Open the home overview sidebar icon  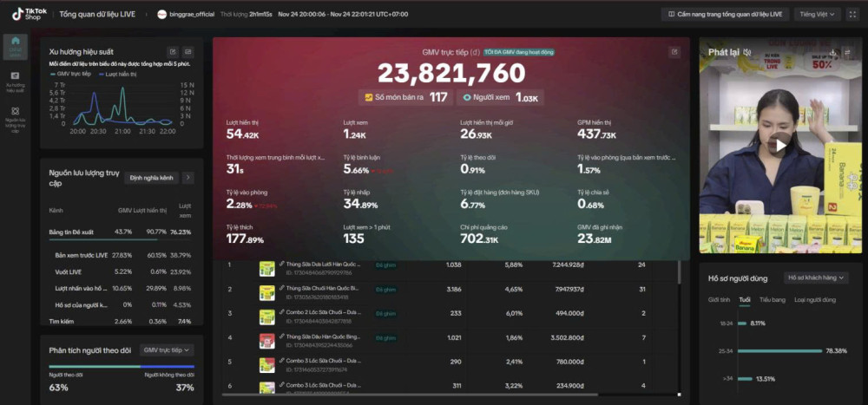tap(15, 48)
